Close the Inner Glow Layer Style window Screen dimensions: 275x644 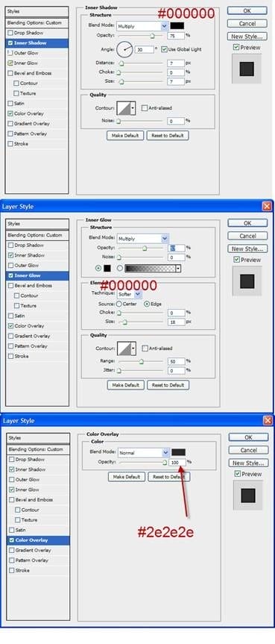[x=268, y=206]
